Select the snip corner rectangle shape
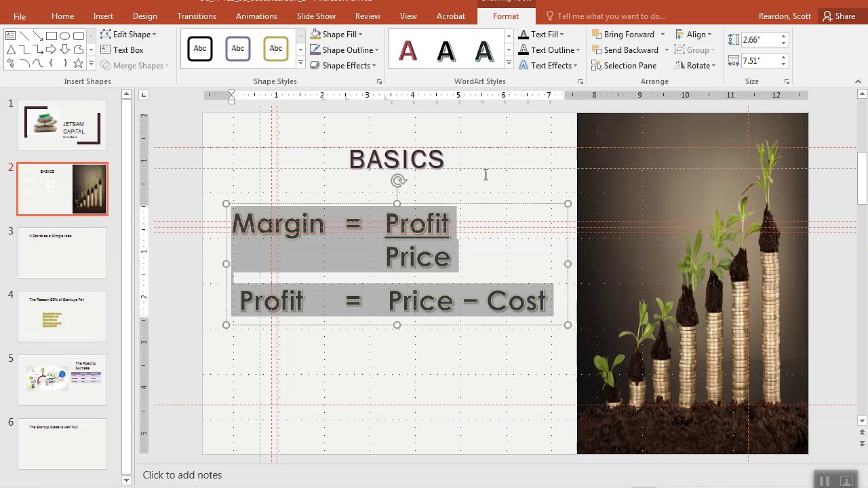 (x=78, y=49)
